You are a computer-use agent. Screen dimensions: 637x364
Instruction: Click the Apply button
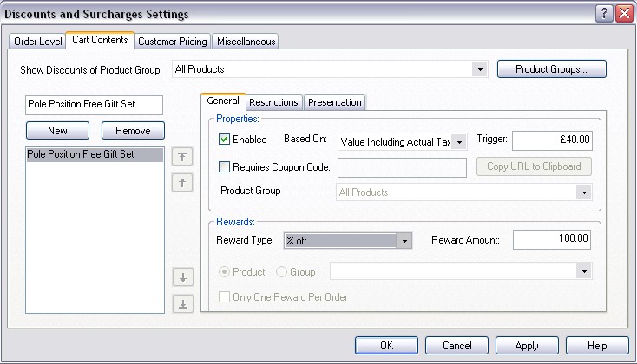pos(526,346)
